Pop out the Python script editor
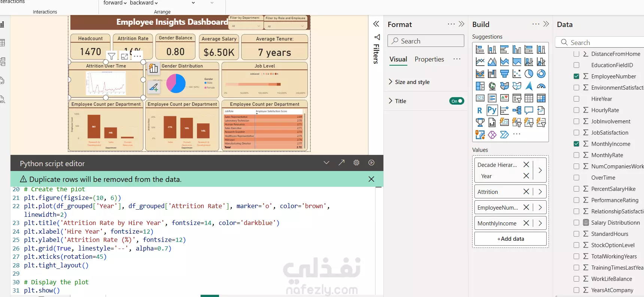 tap(341, 163)
